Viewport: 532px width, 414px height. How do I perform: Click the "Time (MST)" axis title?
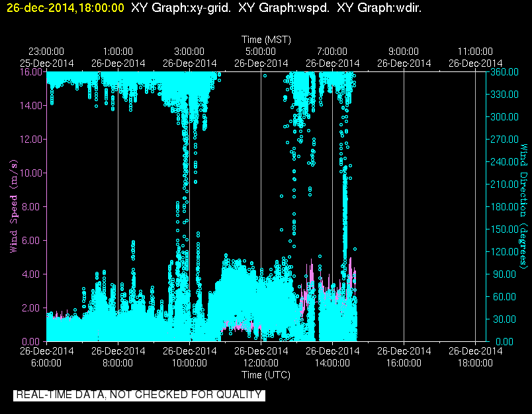tap(266, 40)
